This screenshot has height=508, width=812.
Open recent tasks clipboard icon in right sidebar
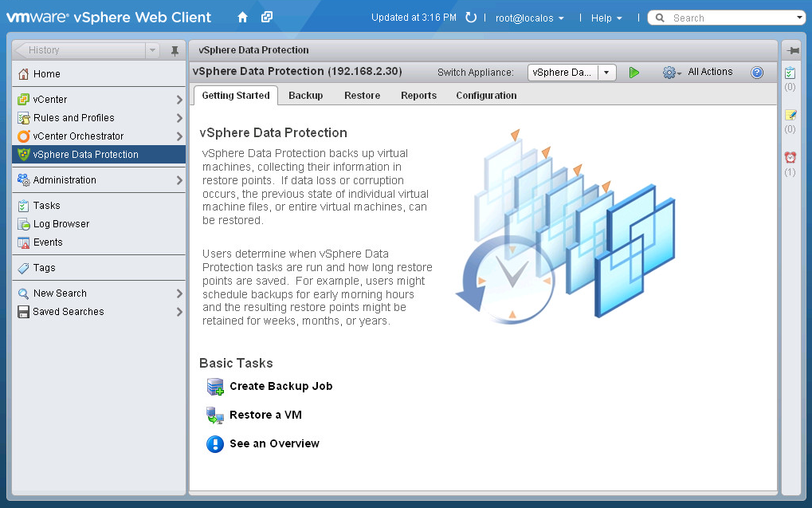click(790, 73)
